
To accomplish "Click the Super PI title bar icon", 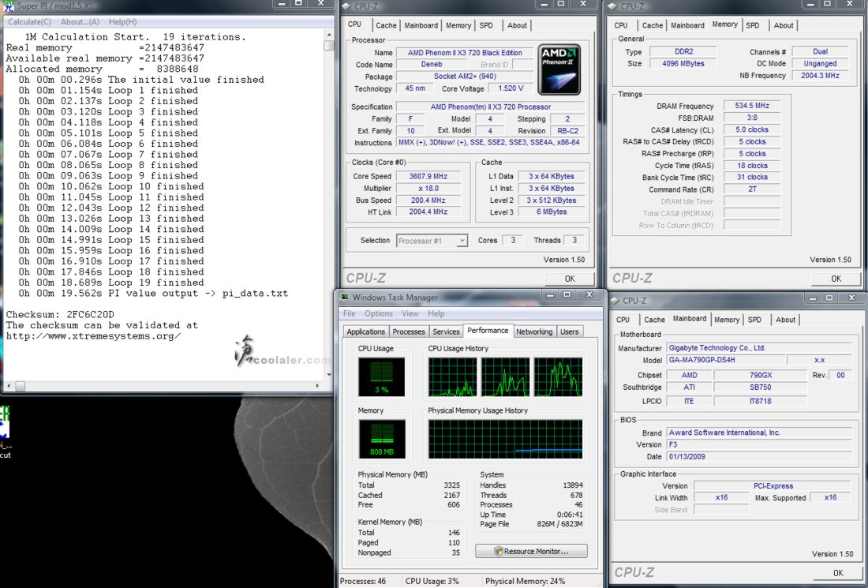I will pos(9,6).
